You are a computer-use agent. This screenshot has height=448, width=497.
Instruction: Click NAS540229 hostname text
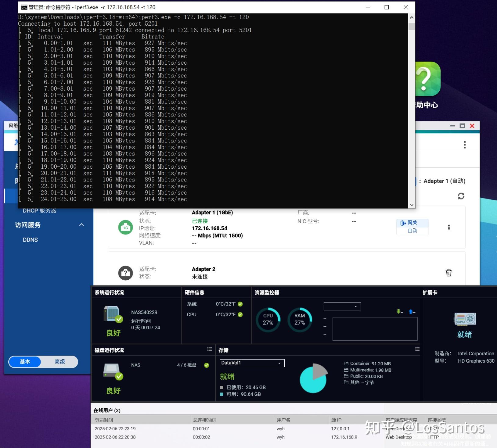(144, 313)
